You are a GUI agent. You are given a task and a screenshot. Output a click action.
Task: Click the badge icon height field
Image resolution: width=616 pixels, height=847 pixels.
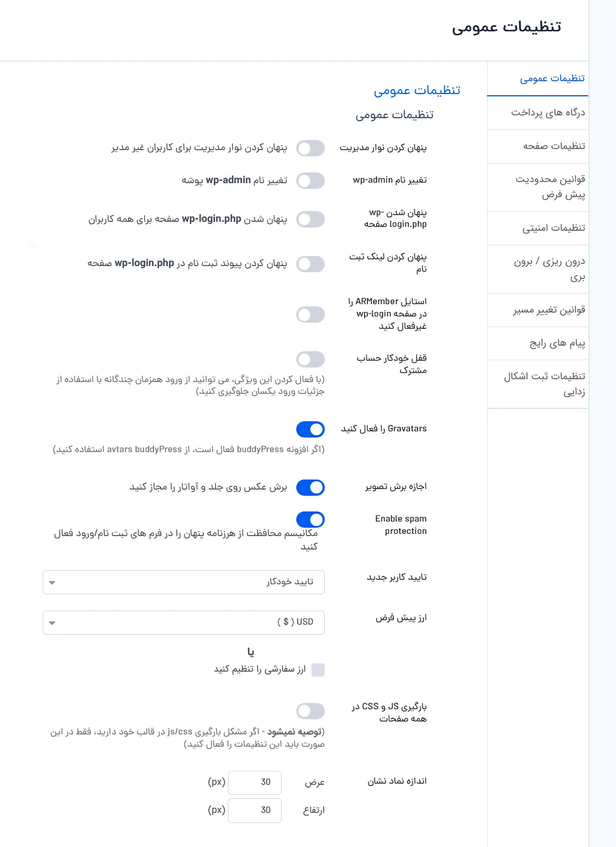coord(255,810)
